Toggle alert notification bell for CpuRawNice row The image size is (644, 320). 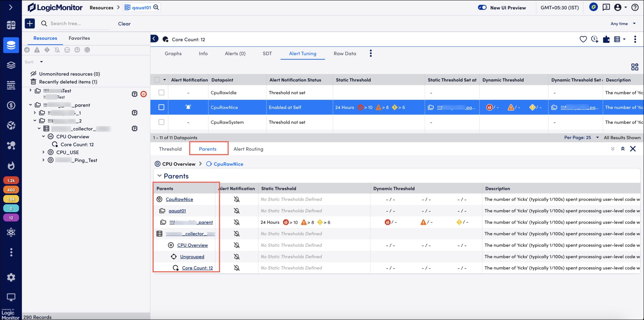(188, 107)
